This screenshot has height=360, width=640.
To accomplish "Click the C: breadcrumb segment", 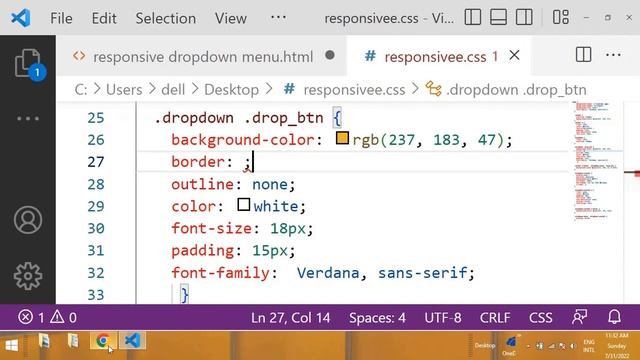I will [80, 90].
